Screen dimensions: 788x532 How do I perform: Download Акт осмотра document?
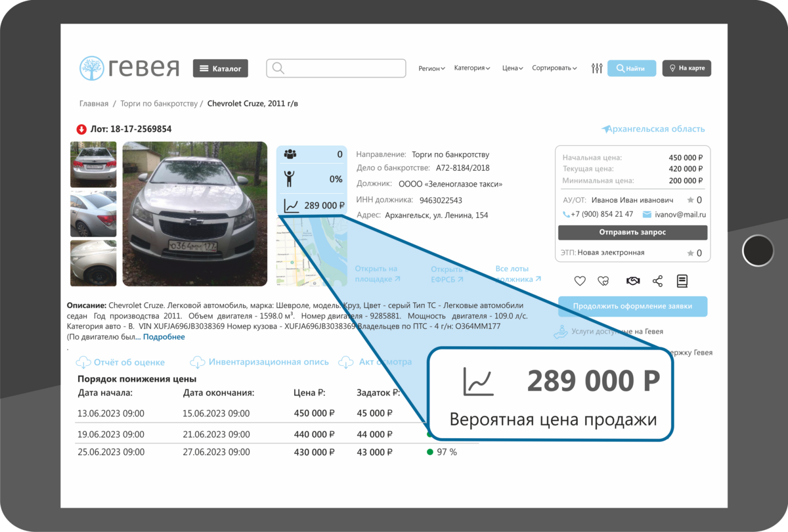[x=385, y=362]
